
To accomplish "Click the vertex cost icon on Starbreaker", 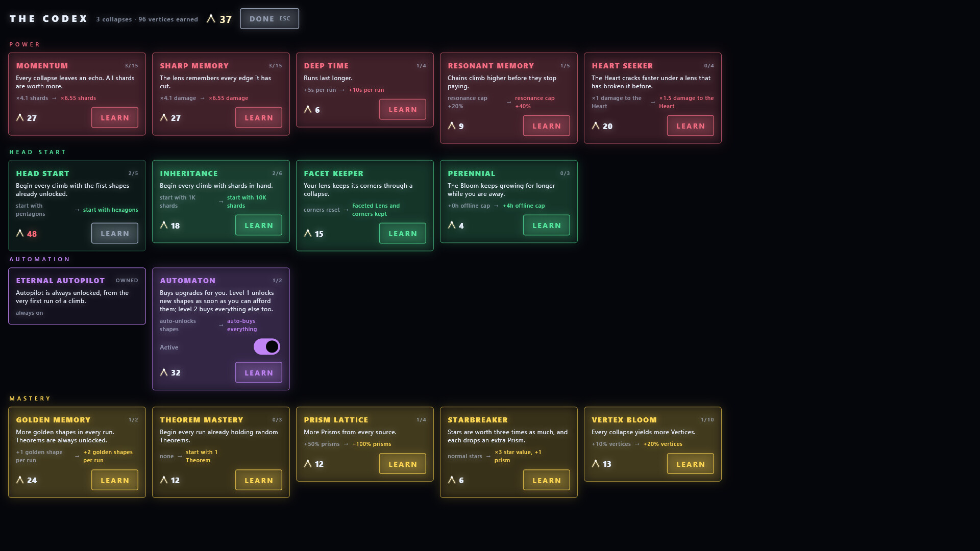I will pyautogui.click(x=452, y=481).
